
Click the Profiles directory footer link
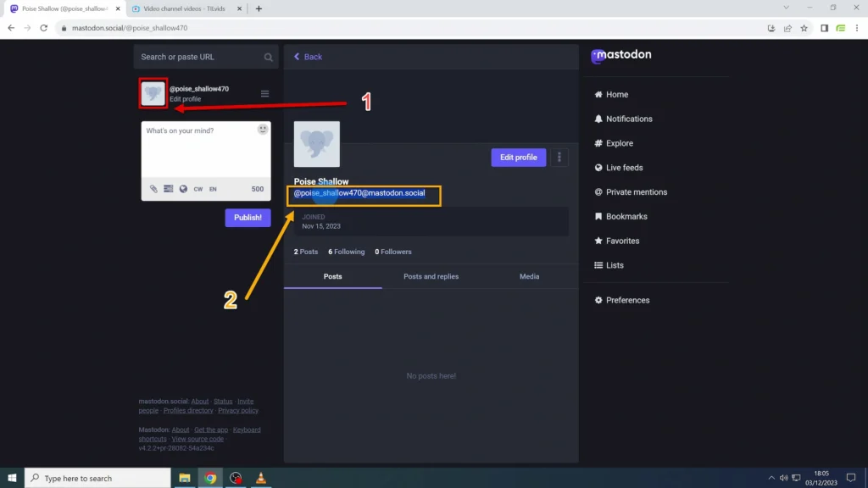[188, 411]
